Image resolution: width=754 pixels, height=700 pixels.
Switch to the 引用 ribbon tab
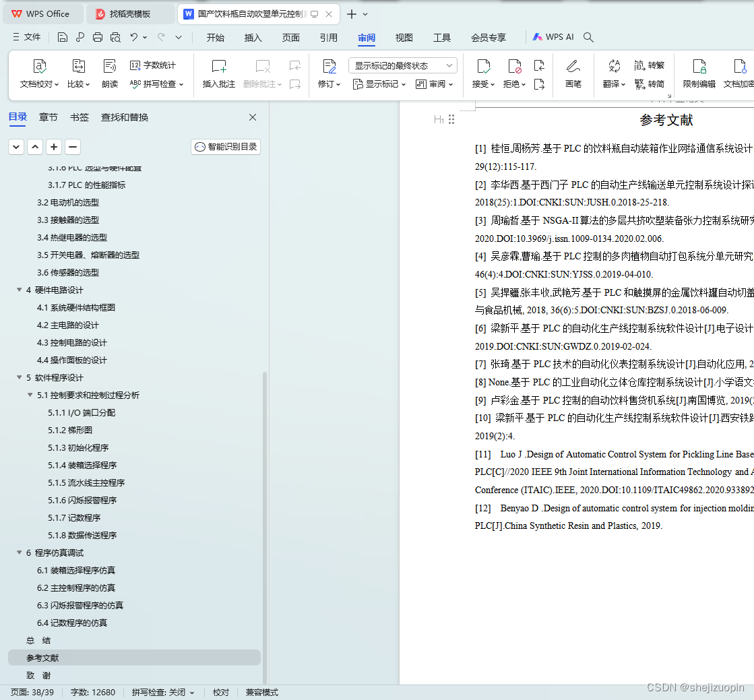[328, 38]
